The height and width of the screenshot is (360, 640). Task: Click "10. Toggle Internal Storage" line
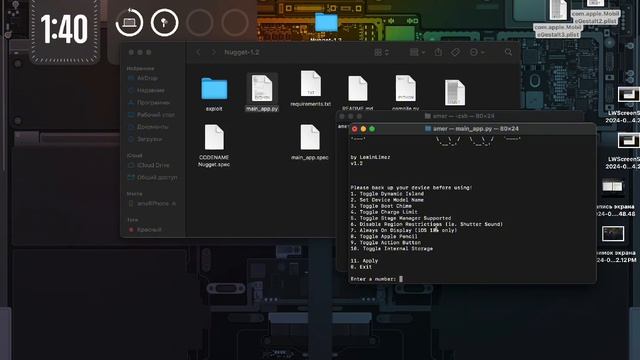(x=391, y=249)
